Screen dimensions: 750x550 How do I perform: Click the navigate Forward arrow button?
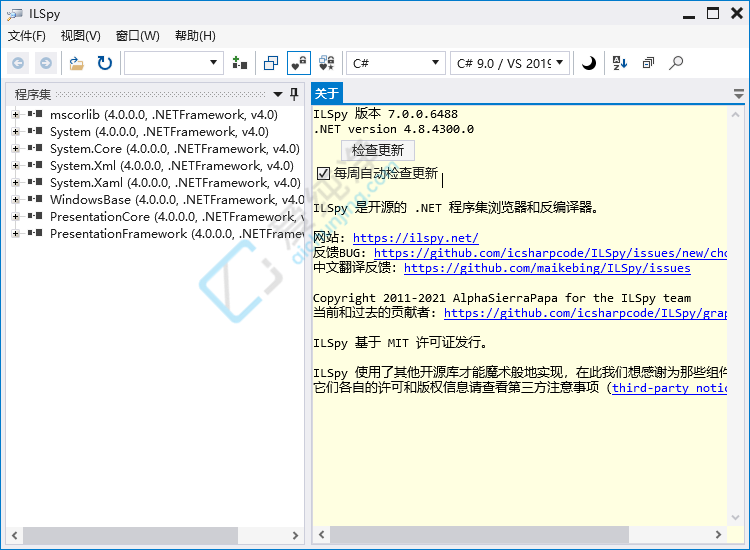46,63
